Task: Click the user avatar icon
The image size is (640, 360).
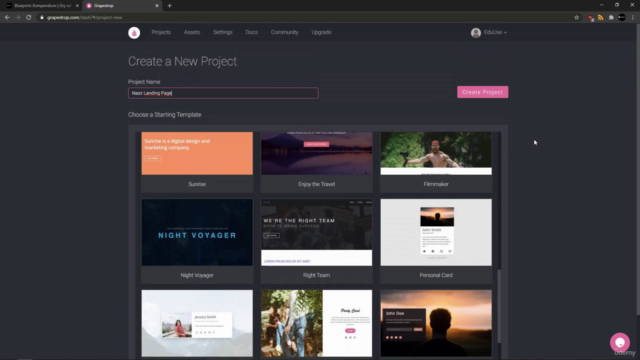Action: point(476,33)
